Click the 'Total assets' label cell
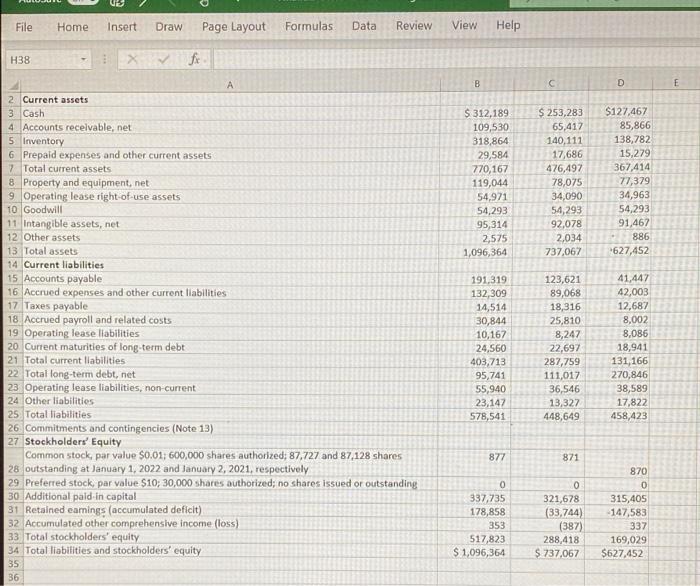The image size is (700, 586). (230, 251)
